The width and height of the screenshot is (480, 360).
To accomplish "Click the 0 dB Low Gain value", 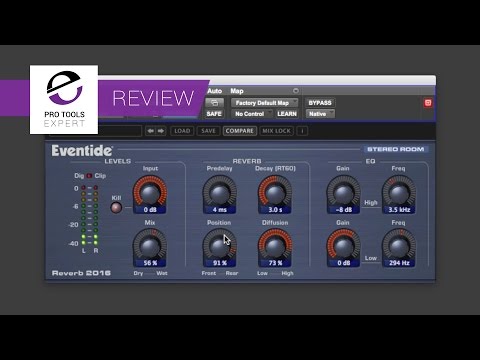I will (x=344, y=263).
